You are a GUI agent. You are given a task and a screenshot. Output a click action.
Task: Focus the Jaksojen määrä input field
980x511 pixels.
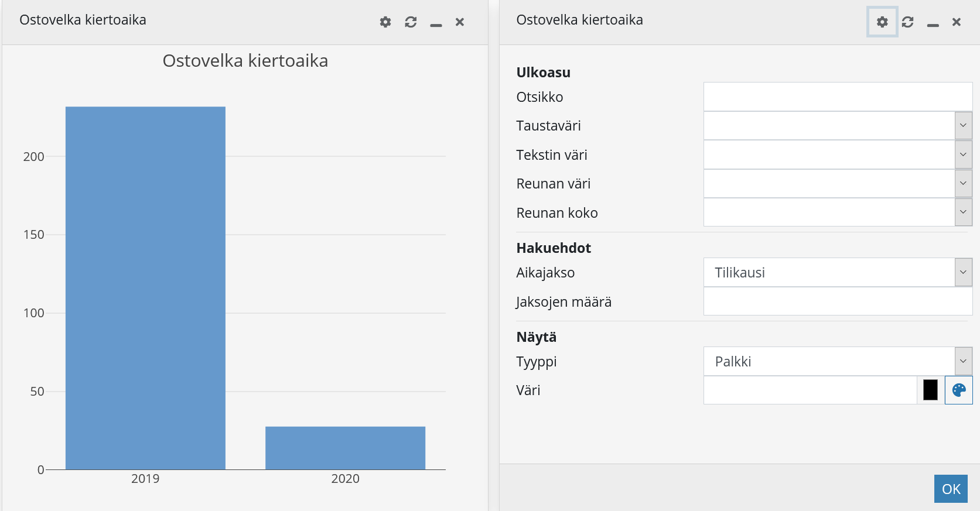837,302
